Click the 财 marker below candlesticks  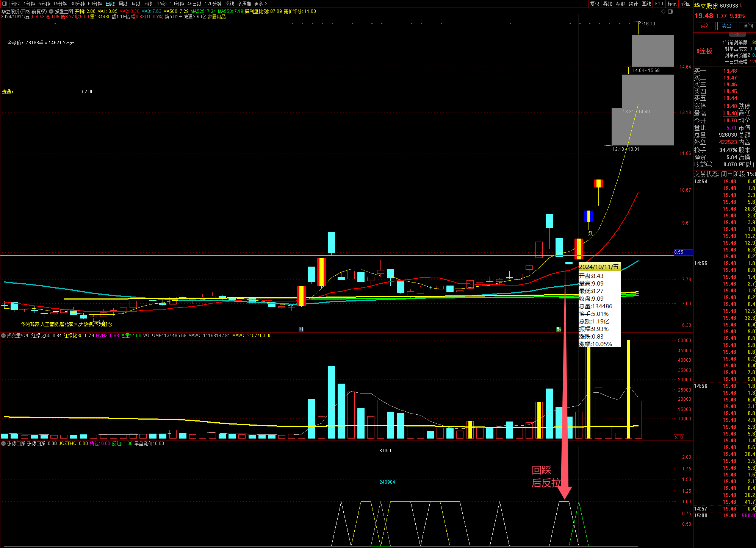click(x=301, y=329)
